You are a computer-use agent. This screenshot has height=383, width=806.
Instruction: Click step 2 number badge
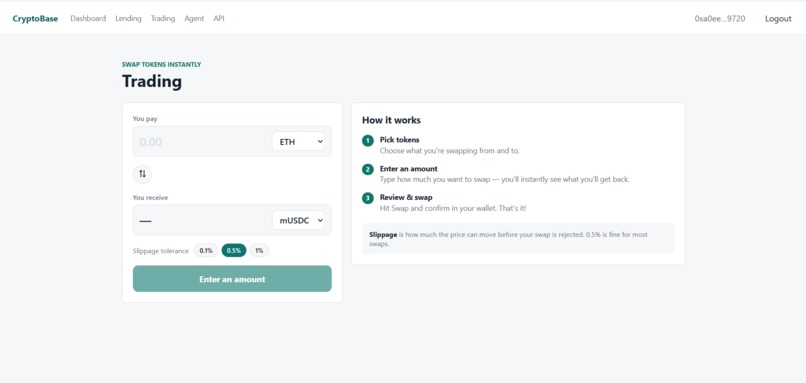point(368,170)
